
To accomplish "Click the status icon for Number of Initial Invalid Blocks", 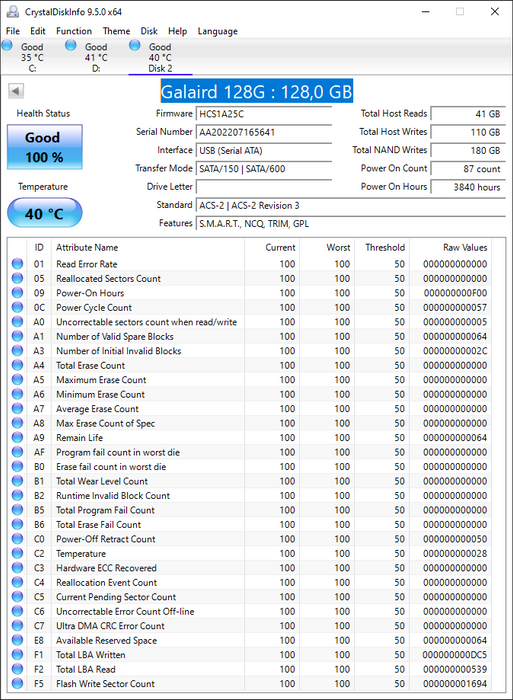I will [x=17, y=350].
